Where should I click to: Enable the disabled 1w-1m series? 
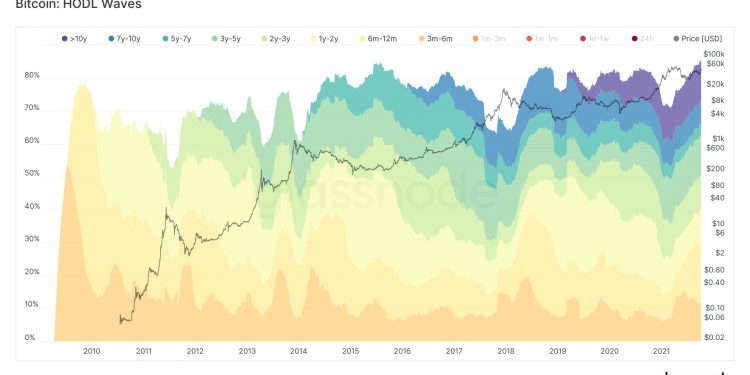[542, 39]
